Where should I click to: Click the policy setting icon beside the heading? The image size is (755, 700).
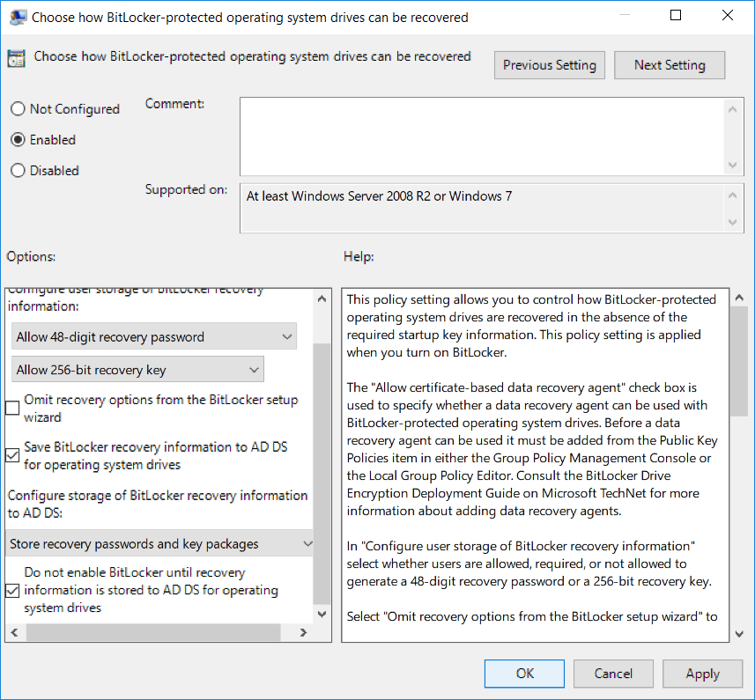coord(17,59)
